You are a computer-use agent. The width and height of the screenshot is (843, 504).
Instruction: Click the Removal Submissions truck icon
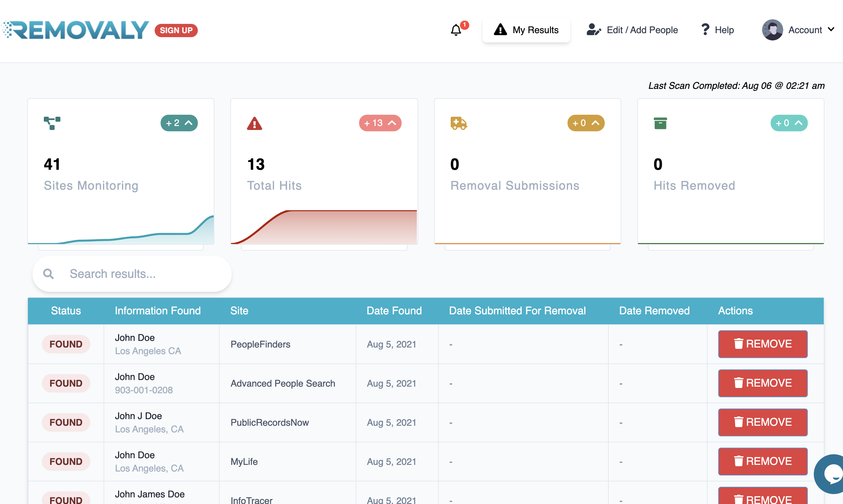click(x=459, y=123)
